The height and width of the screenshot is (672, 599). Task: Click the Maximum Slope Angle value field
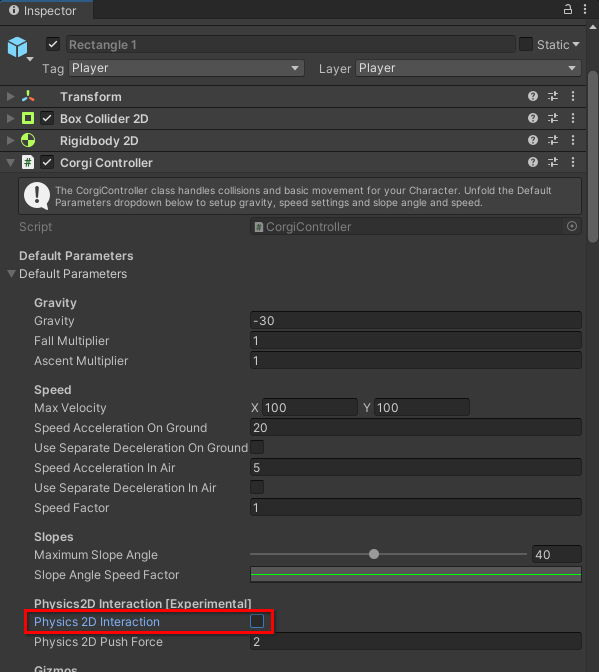point(557,554)
